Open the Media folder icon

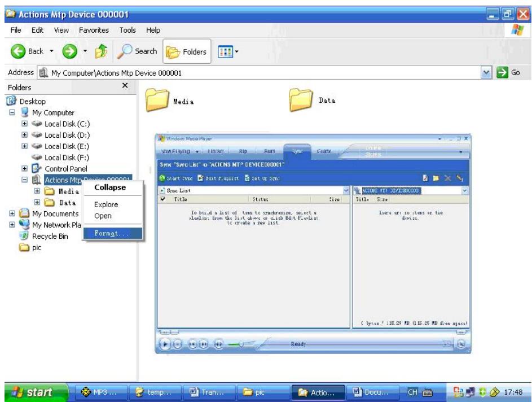[157, 100]
